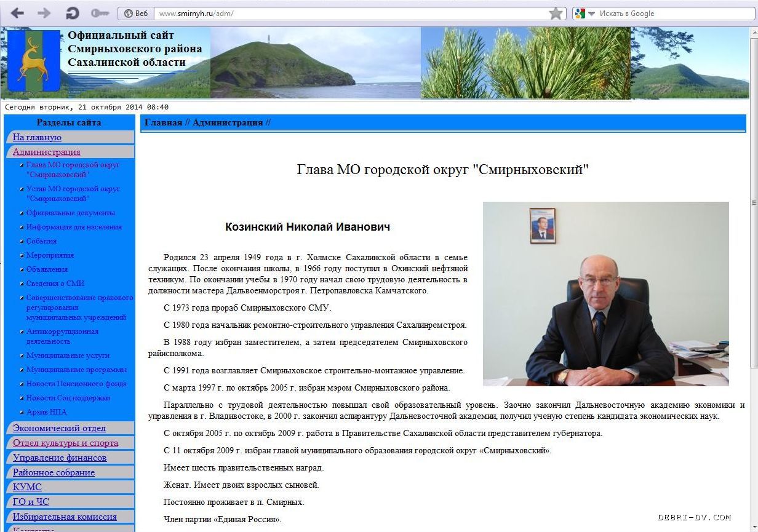
Task: Click the browser Forward arrow button
Action: (x=44, y=13)
